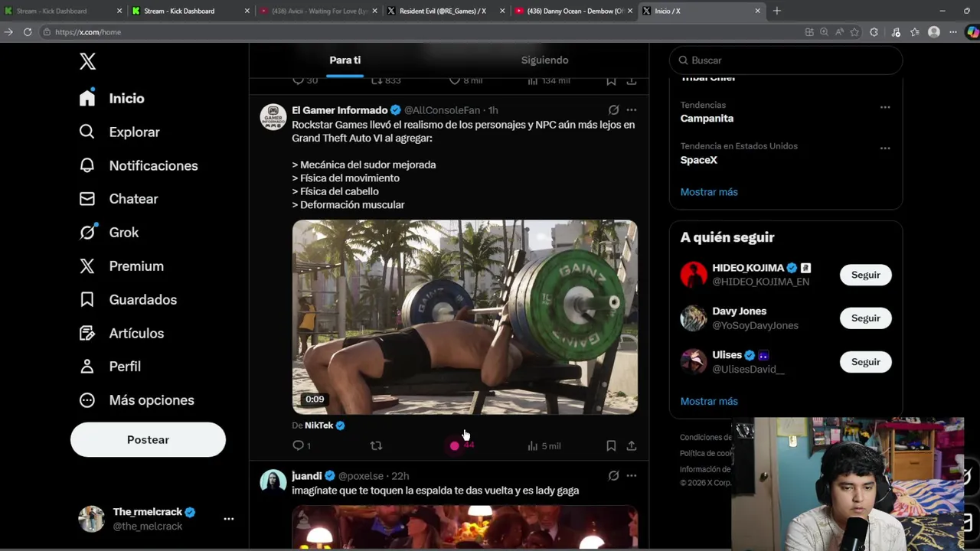Open Artículos section
The height and width of the screenshot is (551, 980).
122,333
